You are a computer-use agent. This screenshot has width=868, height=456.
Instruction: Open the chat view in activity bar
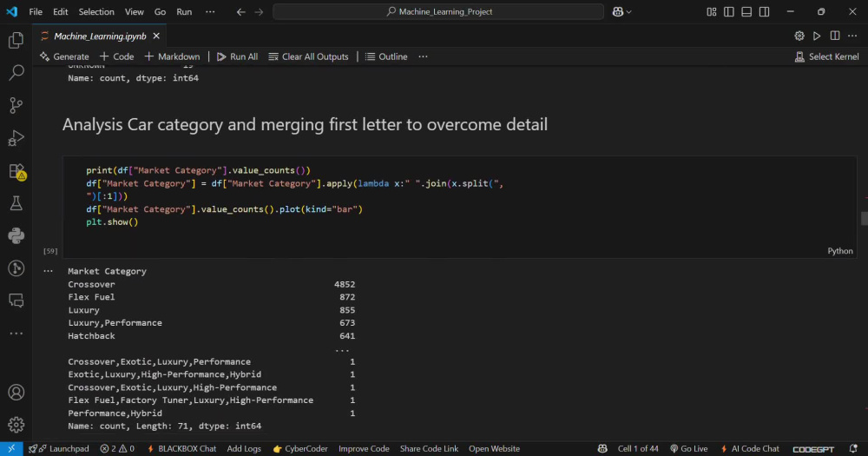click(x=16, y=301)
